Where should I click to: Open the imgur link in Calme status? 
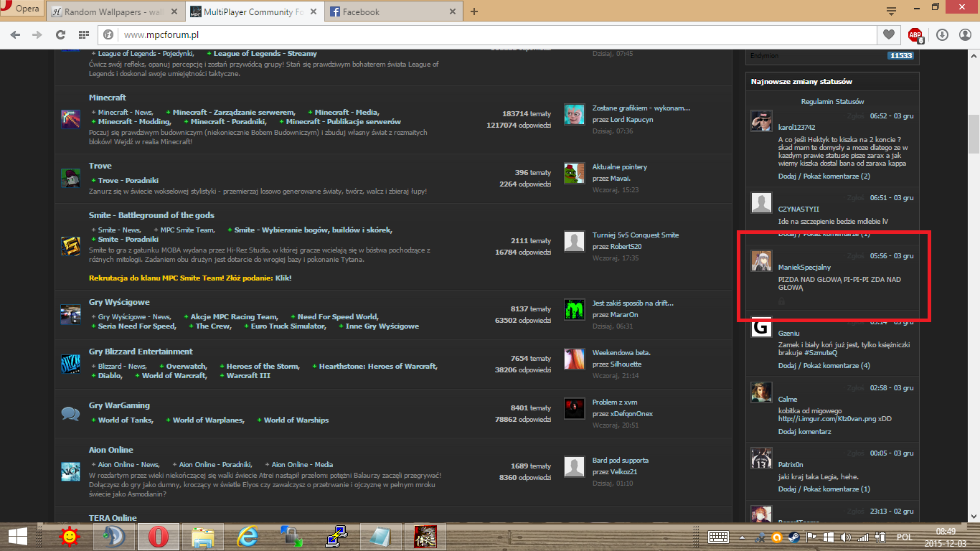click(x=826, y=420)
